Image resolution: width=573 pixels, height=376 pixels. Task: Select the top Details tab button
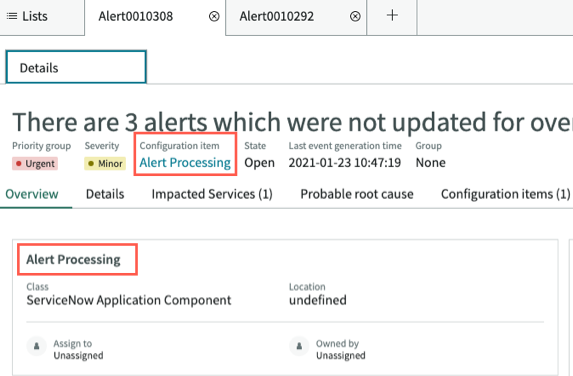click(x=76, y=67)
